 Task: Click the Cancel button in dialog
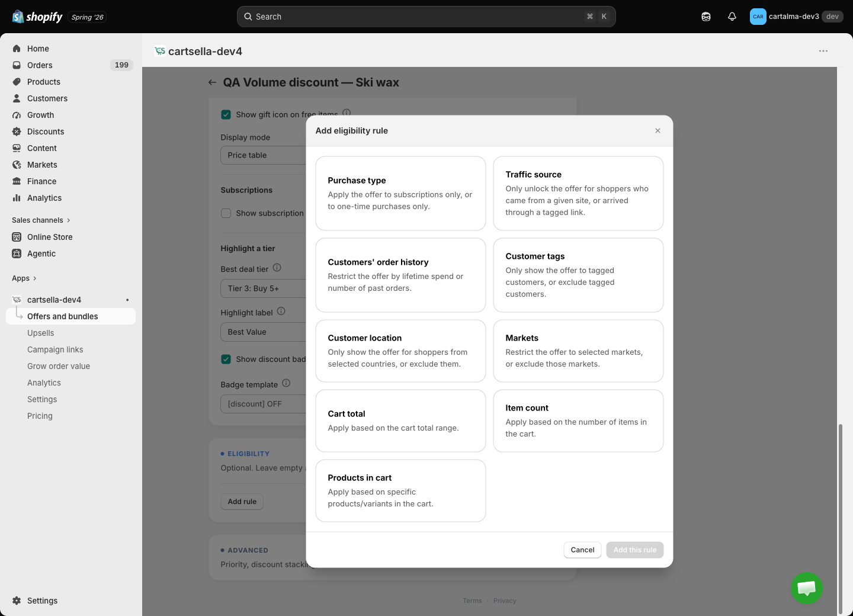click(x=582, y=550)
